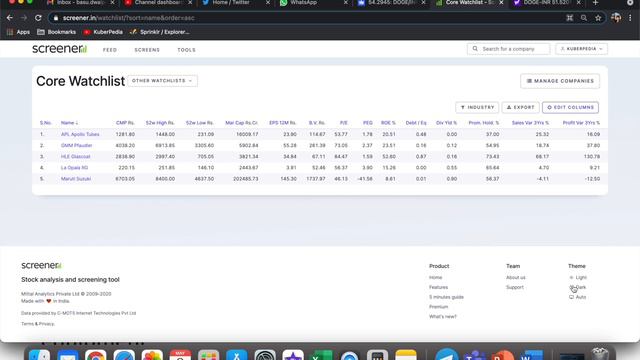The width and height of the screenshot is (640, 360).
Task: Open the Bookmarks folder in bookmarks bar
Action: [x=56, y=32]
